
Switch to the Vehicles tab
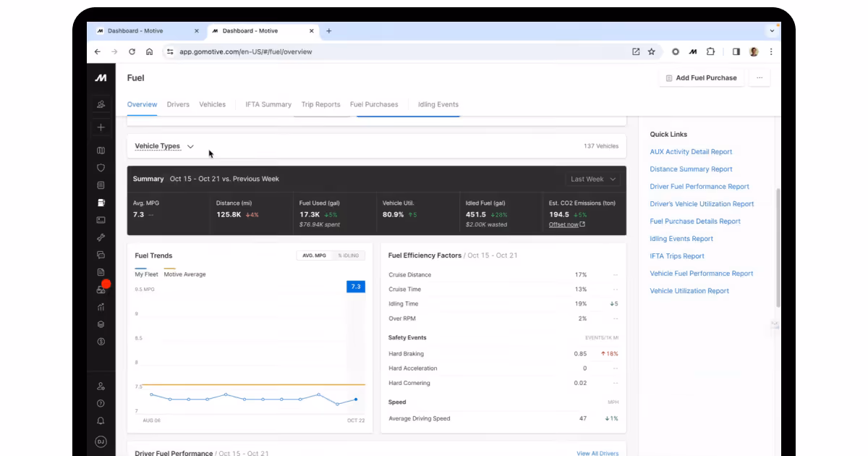point(213,104)
